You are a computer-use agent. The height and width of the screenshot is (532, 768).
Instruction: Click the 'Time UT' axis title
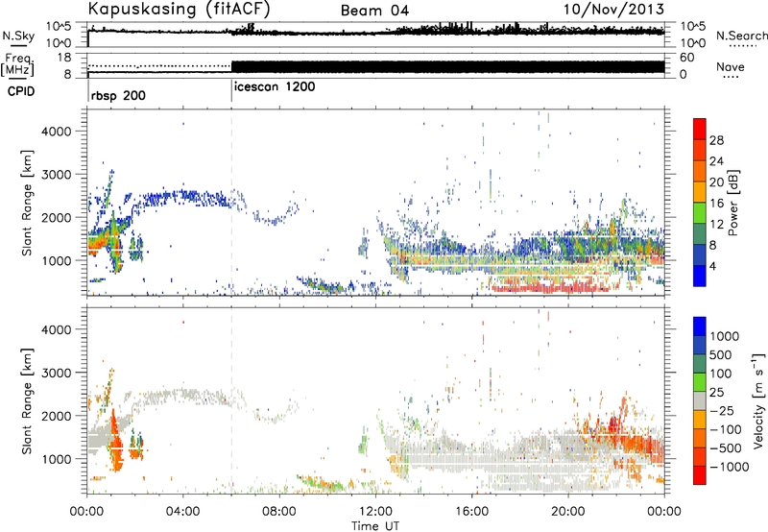pyautogui.click(x=375, y=526)
